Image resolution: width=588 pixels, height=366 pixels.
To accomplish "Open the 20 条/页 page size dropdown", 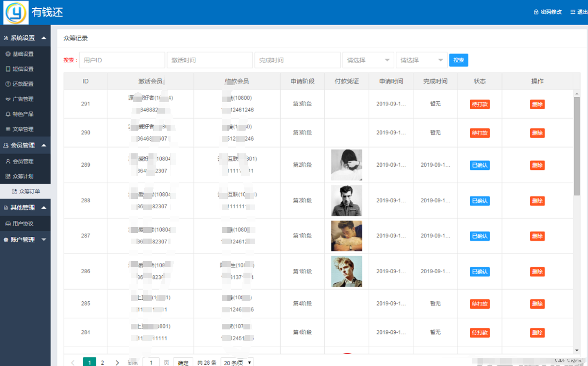I will tap(237, 362).
